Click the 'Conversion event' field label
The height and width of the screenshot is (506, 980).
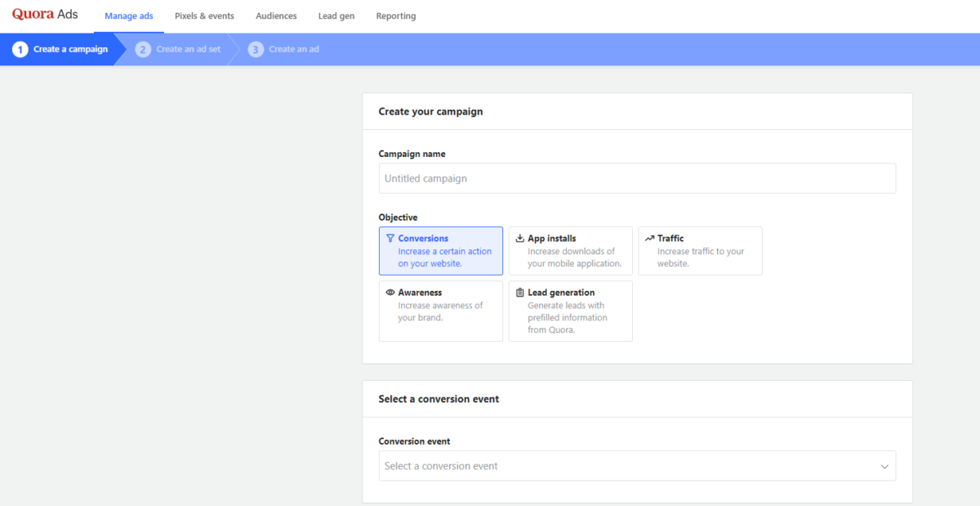[414, 441]
